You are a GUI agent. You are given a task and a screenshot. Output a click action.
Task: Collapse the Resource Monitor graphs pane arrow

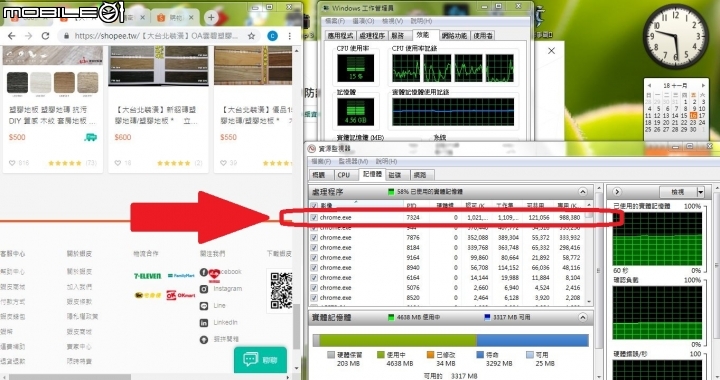(x=617, y=192)
